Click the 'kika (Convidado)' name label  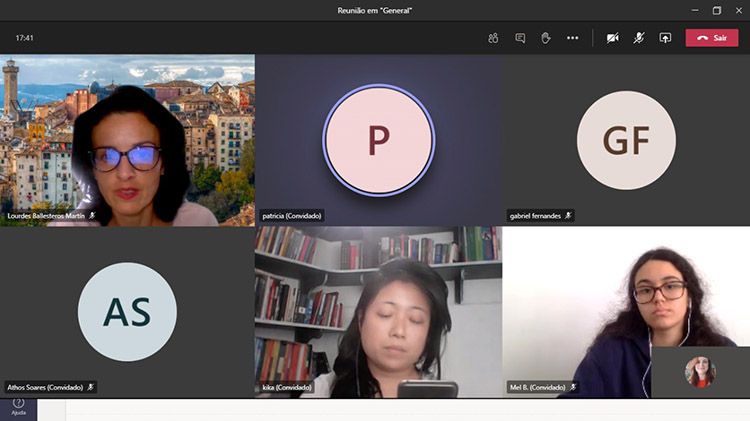[x=287, y=388]
